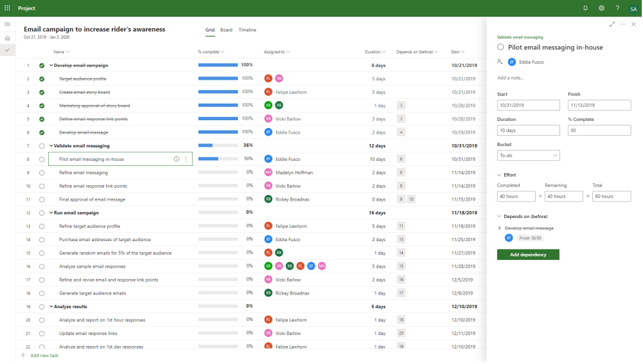The width and height of the screenshot is (643, 364).
Task: Toggle the hamburger navigation menu
Action: [x=7, y=24]
